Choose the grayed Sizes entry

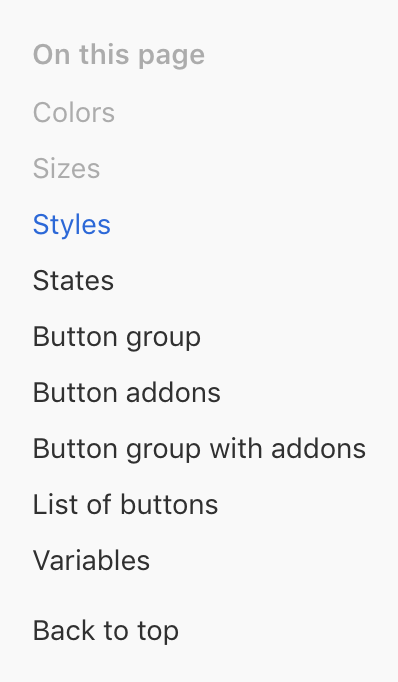tap(66, 168)
